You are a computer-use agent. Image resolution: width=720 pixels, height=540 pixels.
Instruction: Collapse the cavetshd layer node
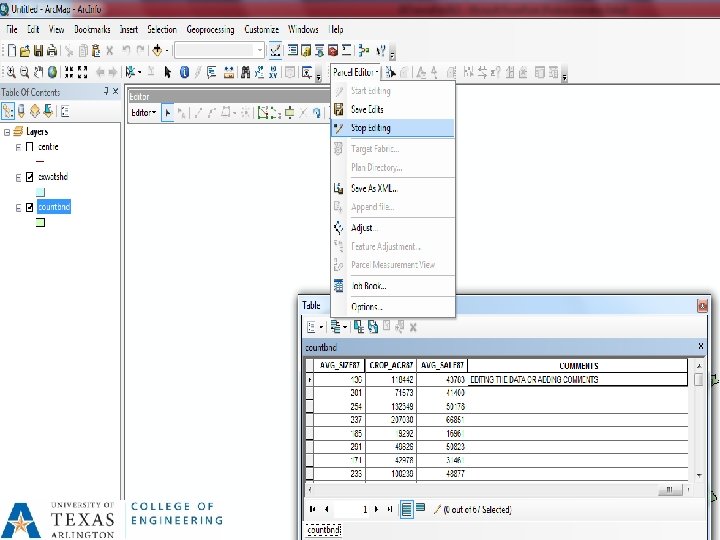click(x=18, y=178)
